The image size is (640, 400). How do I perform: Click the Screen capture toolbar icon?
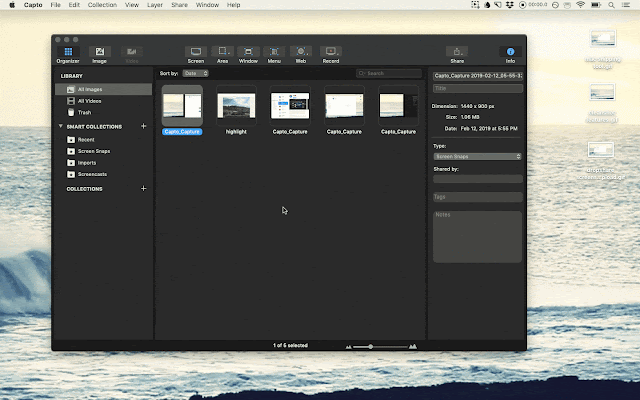click(x=196, y=55)
